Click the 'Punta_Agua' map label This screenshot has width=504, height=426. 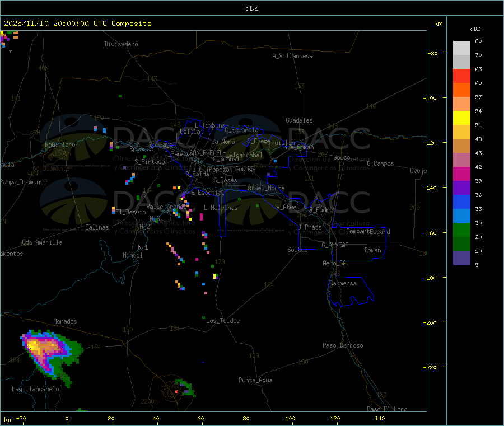[255, 380]
